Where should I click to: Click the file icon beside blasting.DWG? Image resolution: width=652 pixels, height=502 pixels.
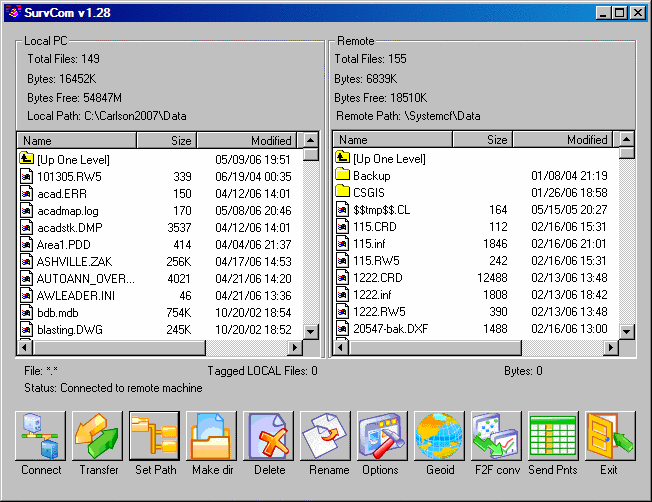[x=27, y=329]
